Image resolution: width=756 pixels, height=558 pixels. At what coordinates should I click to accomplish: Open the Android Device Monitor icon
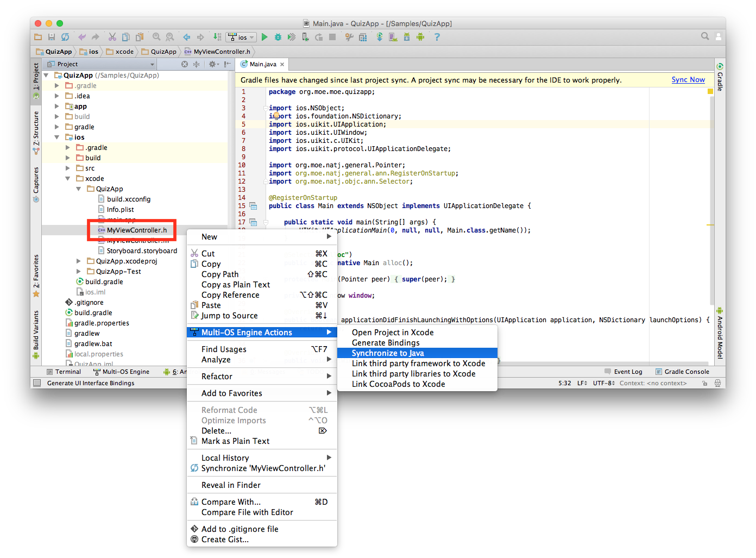(x=420, y=37)
